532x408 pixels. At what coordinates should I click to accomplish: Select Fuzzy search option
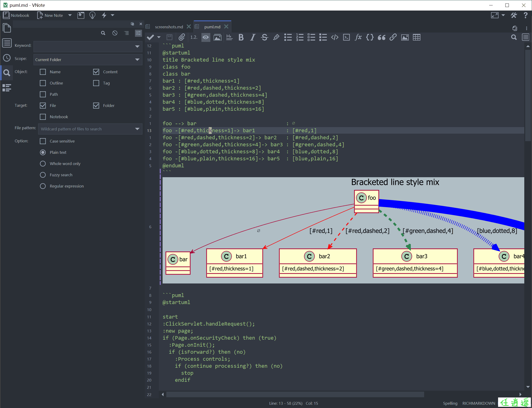43,175
